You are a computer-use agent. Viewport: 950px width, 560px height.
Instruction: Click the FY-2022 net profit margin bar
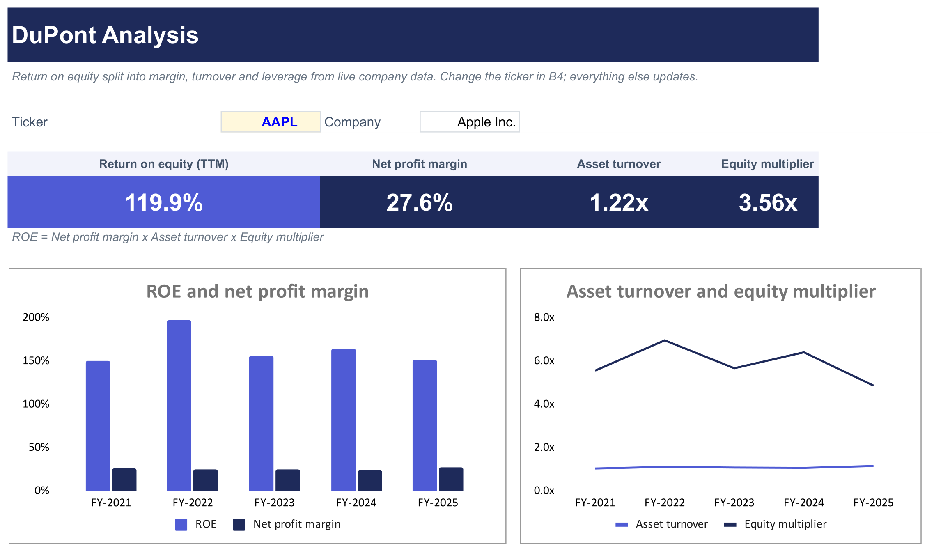click(206, 480)
